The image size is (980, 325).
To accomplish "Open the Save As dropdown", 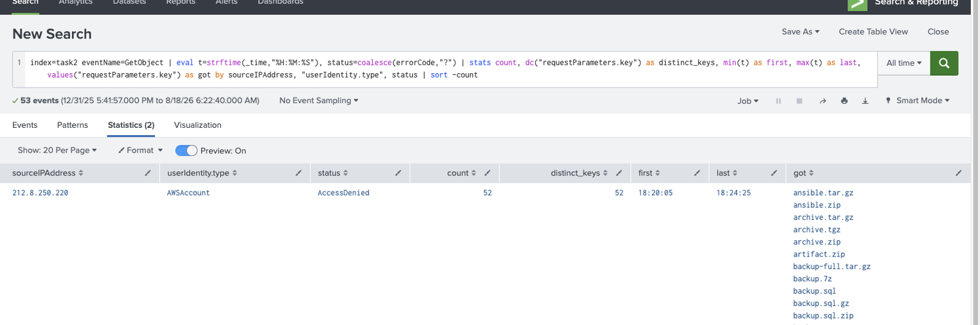I will pyautogui.click(x=800, y=31).
